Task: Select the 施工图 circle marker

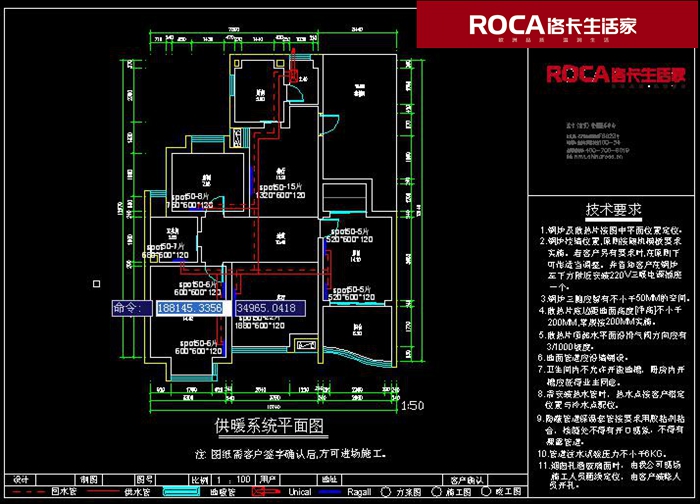Action: click(x=439, y=492)
